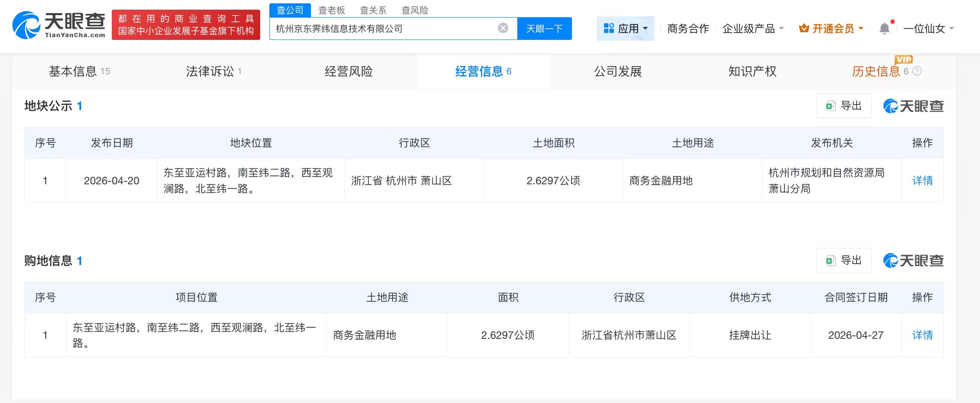Open the 一位仙女 user menu
Image resolution: width=980 pixels, height=403 pixels.
coord(928,29)
